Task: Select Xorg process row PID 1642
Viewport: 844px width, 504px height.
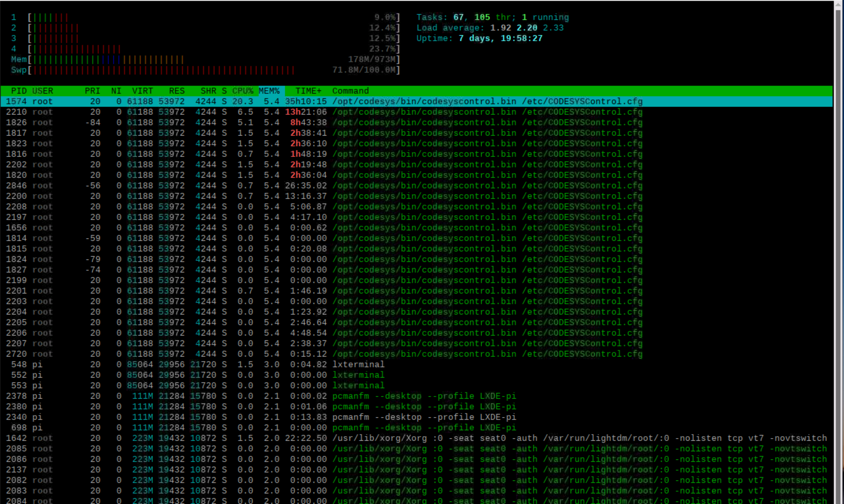Action: click(x=416, y=438)
